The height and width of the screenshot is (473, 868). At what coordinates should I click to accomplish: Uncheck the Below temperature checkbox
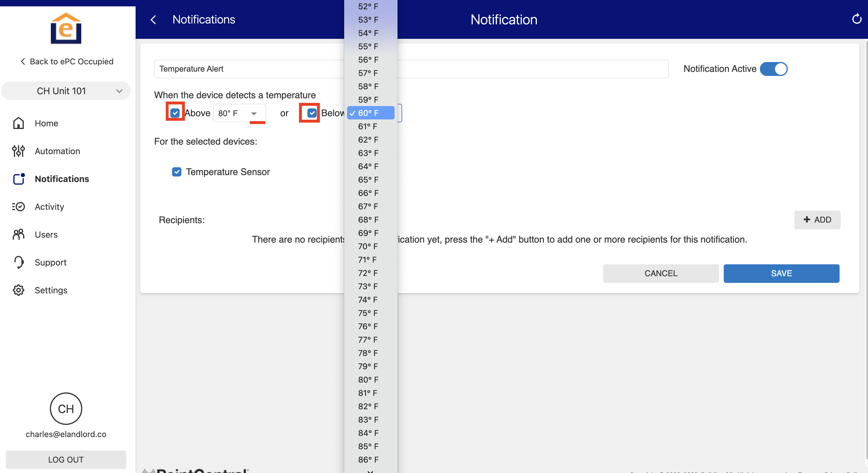(x=312, y=113)
